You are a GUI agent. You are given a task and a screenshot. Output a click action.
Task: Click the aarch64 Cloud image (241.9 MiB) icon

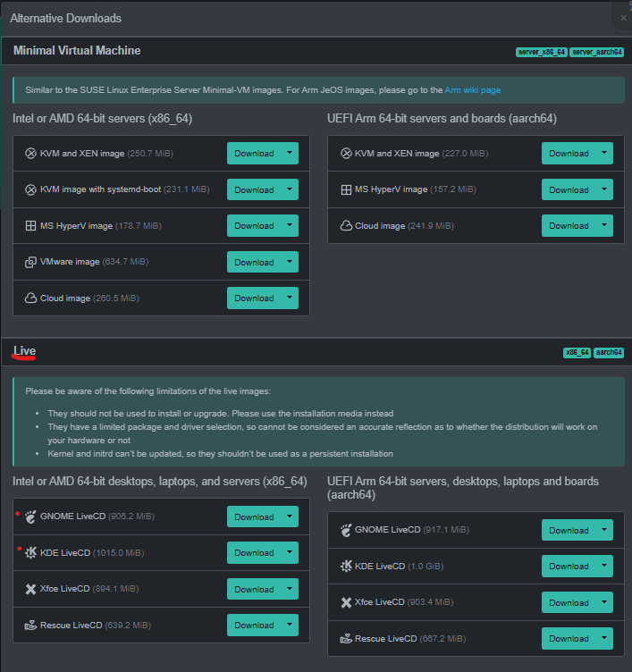(x=346, y=226)
